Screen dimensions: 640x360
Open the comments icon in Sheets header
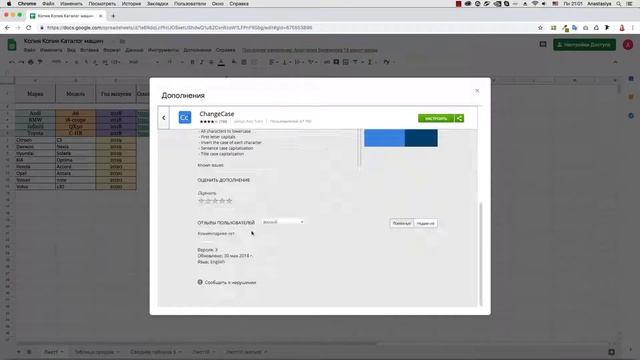coord(542,44)
